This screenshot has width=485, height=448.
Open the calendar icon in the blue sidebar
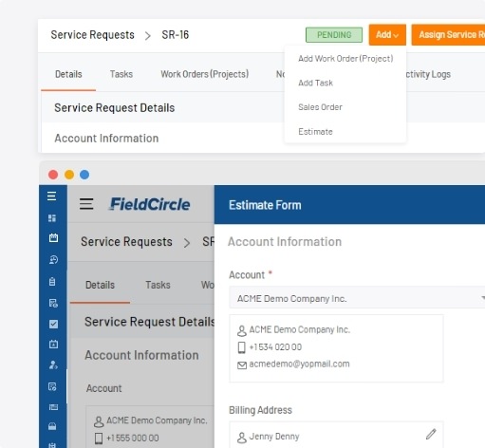(x=53, y=238)
